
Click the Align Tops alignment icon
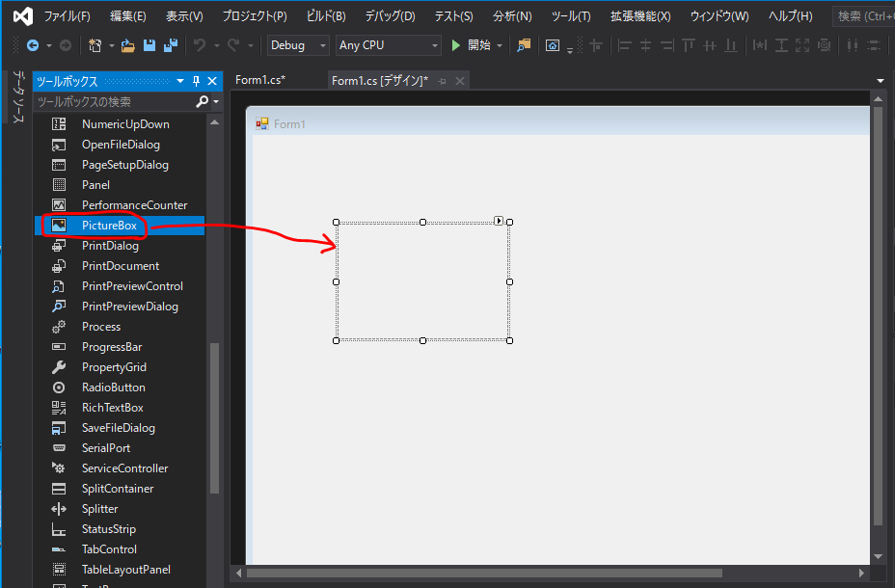click(687, 44)
